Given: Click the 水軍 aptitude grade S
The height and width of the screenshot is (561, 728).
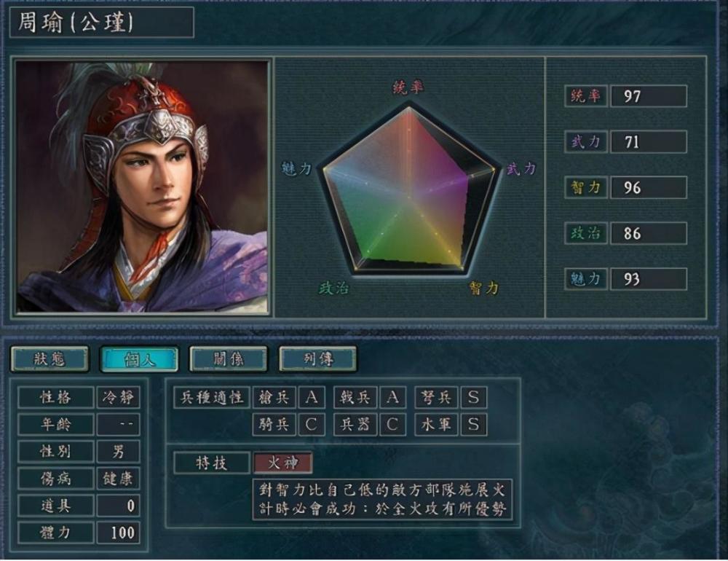Looking at the screenshot, I should (x=474, y=424).
